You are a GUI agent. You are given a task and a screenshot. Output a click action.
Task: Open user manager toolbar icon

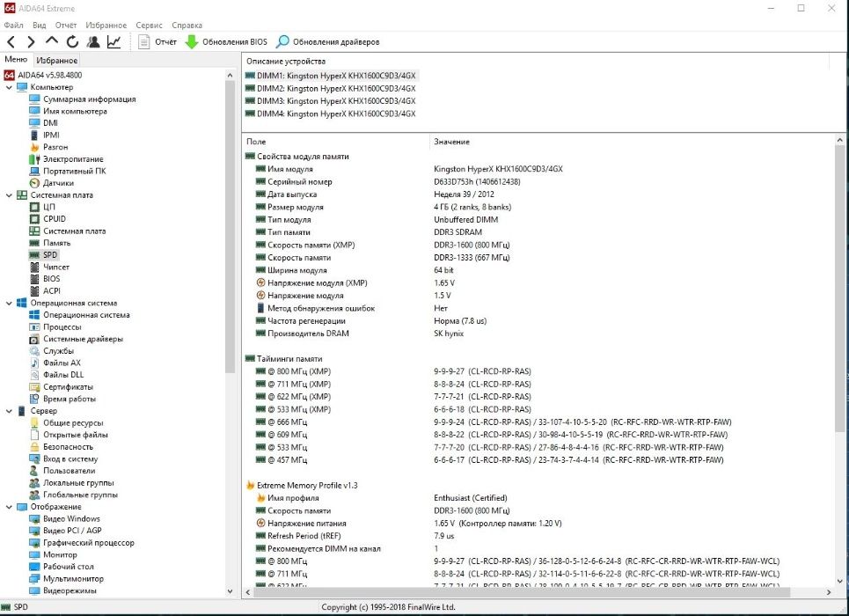93,41
